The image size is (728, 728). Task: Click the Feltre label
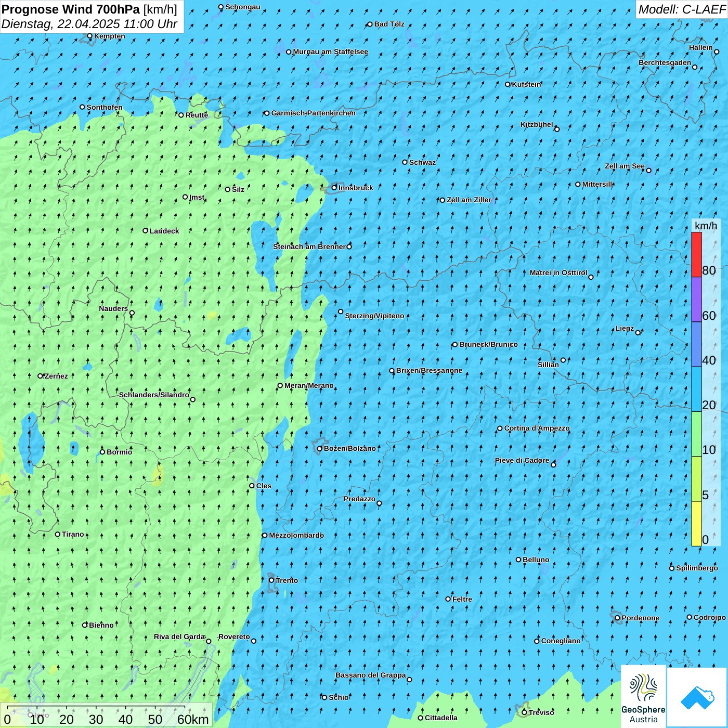(x=462, y=599)
